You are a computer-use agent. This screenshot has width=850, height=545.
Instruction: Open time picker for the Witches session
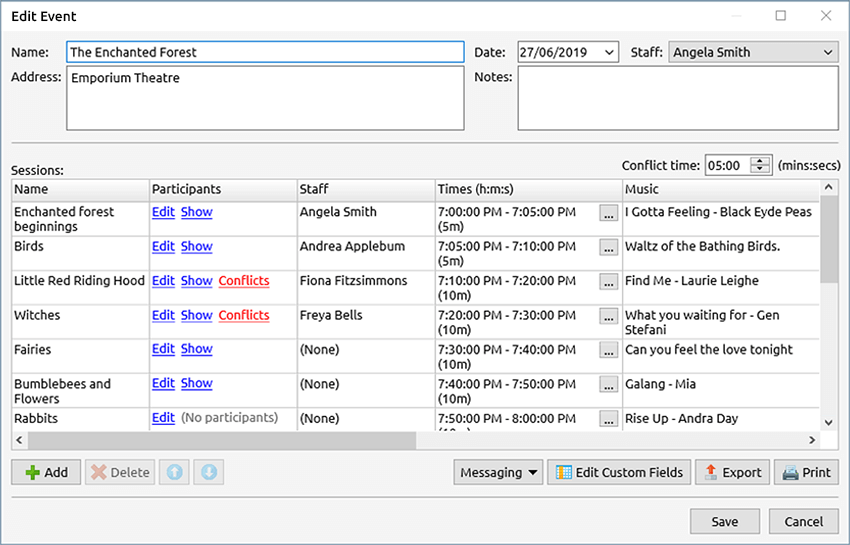click(608, 316)
